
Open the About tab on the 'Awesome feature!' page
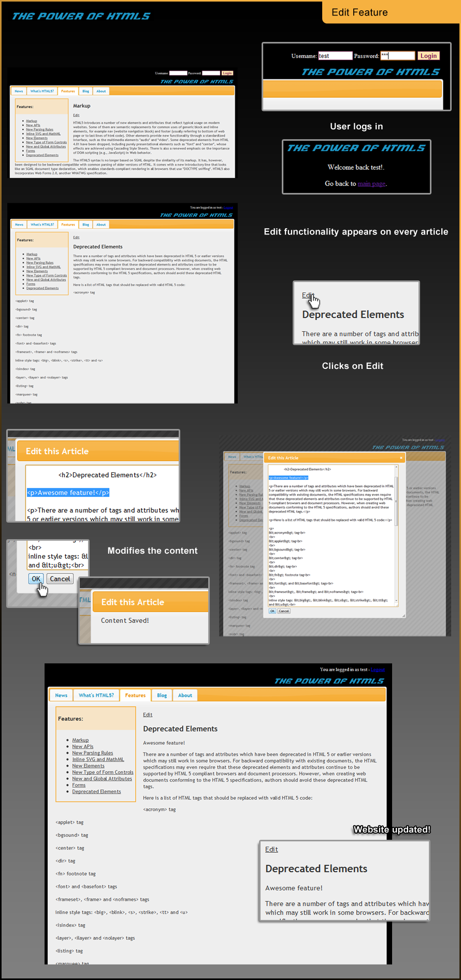point(185,695)
